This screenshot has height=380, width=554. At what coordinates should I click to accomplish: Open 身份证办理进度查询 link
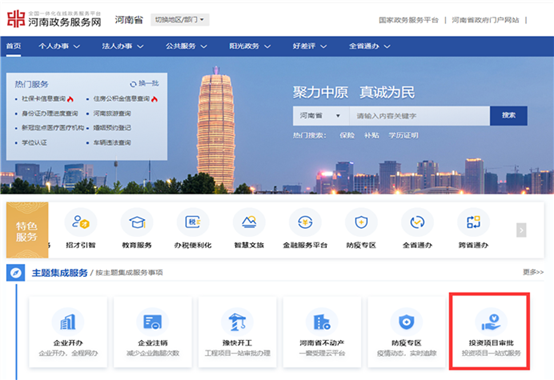pyautogui.click(x=50, y=113)
